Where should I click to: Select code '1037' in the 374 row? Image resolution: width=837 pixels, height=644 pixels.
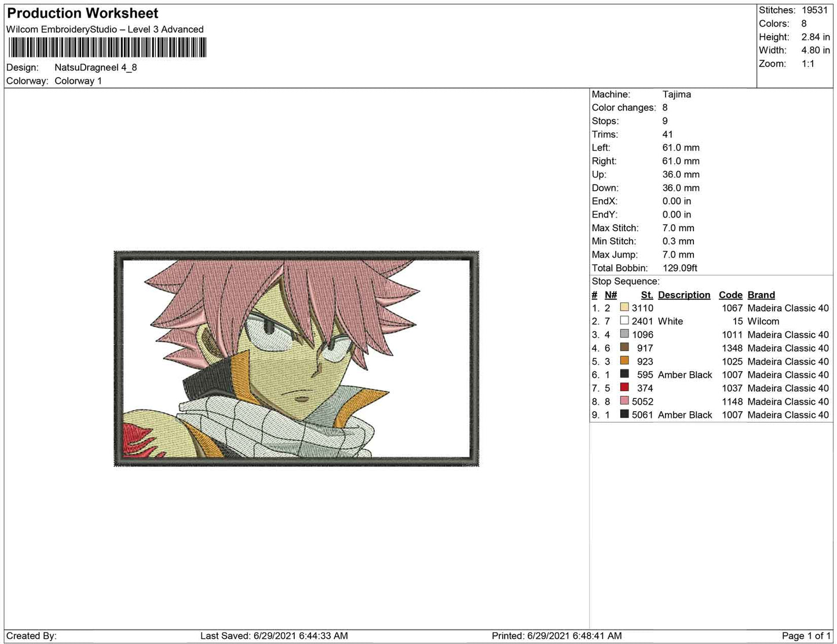[732, 388]
